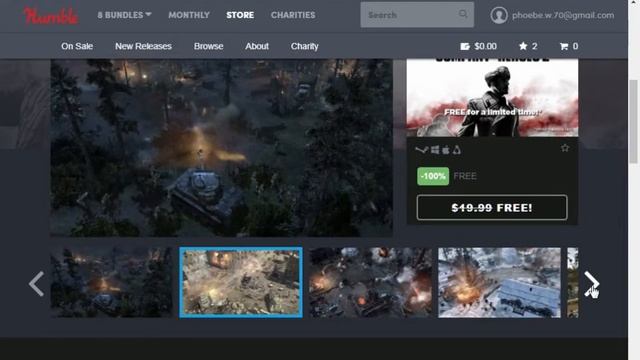This screenshot has height=360, width=640.
Task: Click the $49.99 FREE! button
Action: tap(492, 208)
